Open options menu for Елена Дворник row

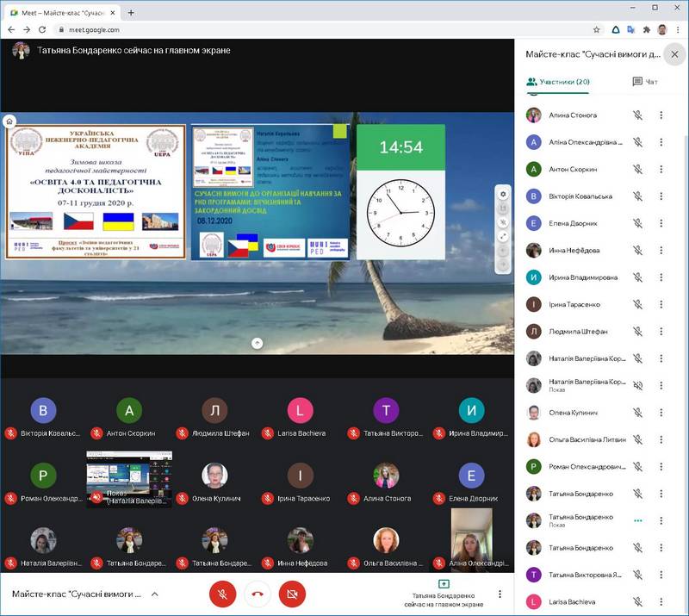pos(661,223)
